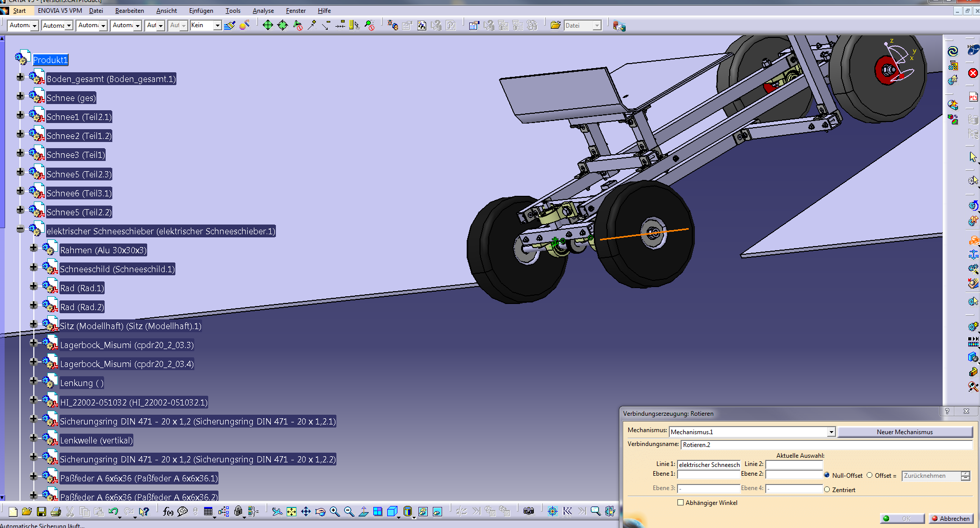Open the Kein dropdown in top toolbar
980x528 pixels.
point(217,25)
